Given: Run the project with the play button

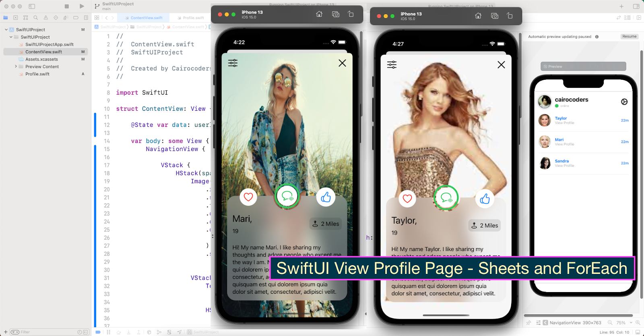Looking at the screenshot, I should pos(82,6).
